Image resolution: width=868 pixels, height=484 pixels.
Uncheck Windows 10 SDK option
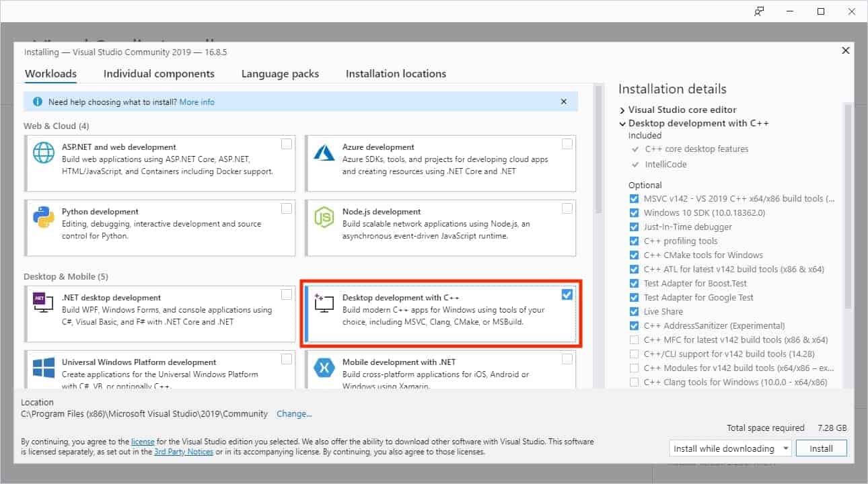point(634,213)
